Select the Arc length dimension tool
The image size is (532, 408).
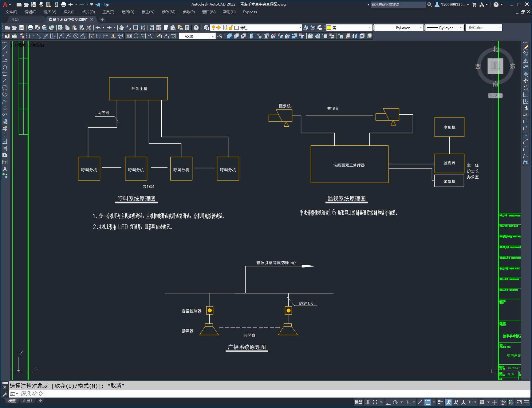click(46, 36)
